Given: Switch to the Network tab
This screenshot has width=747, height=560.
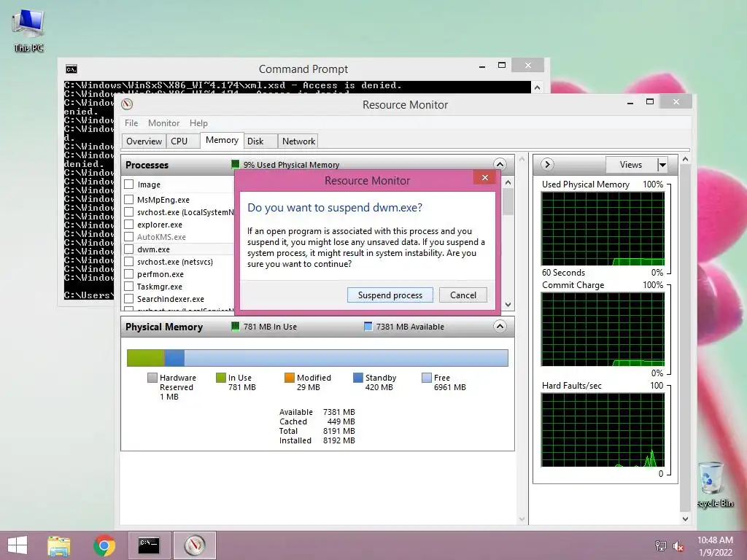Looking at the screenshot, I should [x=298, y=141].
